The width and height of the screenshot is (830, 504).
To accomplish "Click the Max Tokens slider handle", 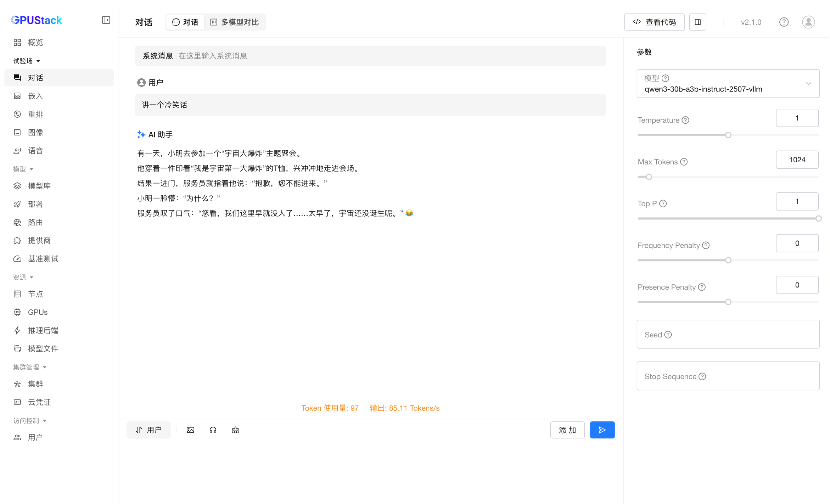I will (649, 177).
